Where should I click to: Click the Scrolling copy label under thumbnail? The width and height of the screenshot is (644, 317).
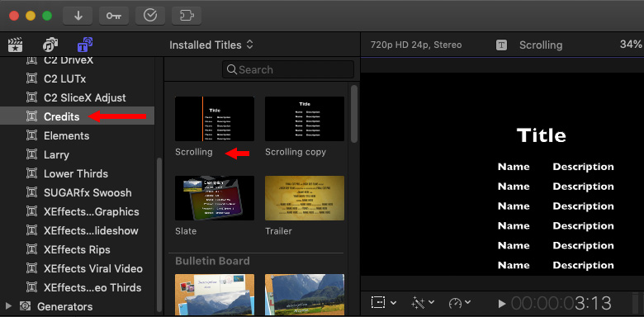tap(296, 152)
